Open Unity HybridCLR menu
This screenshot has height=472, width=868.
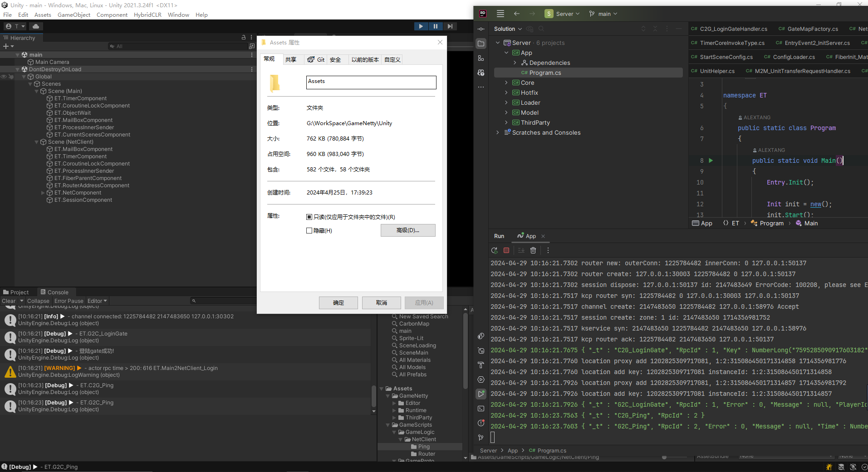147,15
